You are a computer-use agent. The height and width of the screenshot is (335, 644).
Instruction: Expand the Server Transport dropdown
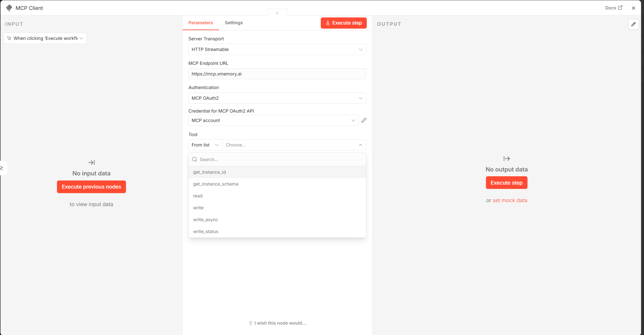click(277, 49)
